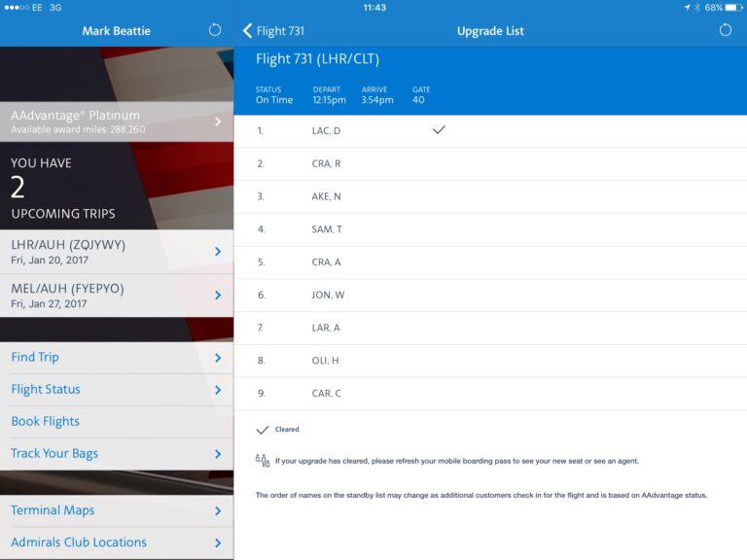Refresh the Mark Beattie account panel
Viewport: 747px width, 560px height.
(215, 30)
